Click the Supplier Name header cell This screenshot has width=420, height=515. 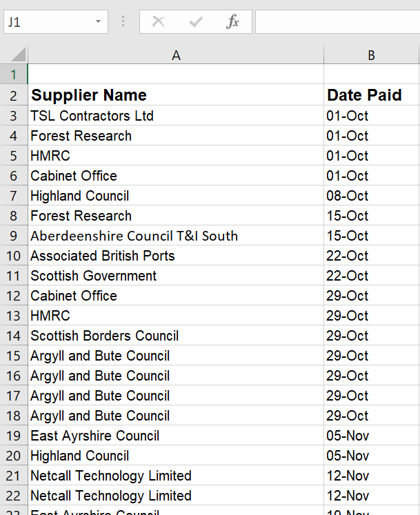(x=88, y=95)
